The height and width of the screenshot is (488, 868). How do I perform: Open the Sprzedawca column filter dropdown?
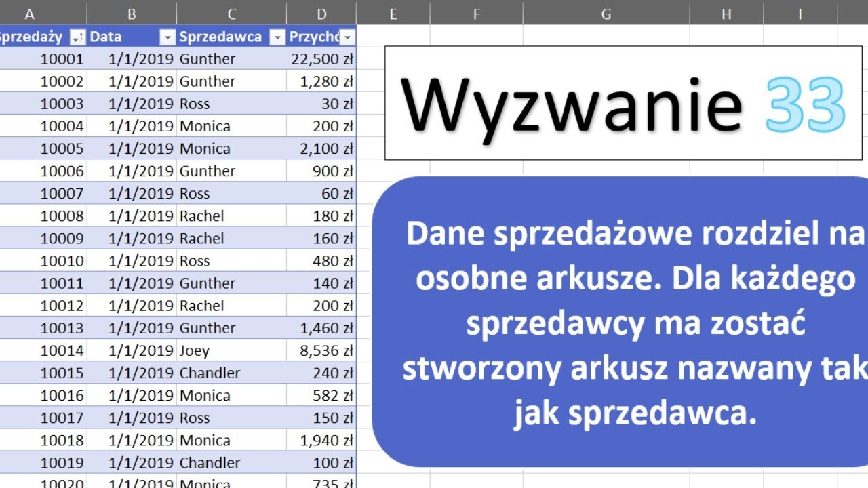coord(277,37)
